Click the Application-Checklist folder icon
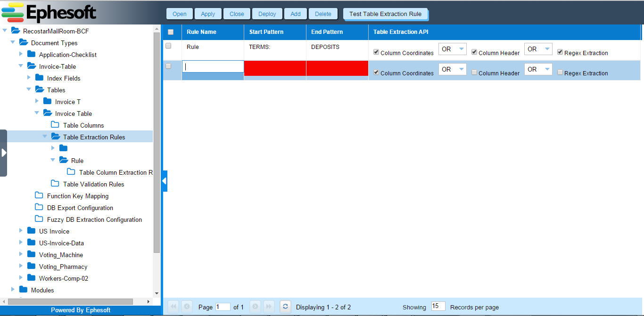Image resolution: width=644 pixels, height=316 pixels. 32,54
